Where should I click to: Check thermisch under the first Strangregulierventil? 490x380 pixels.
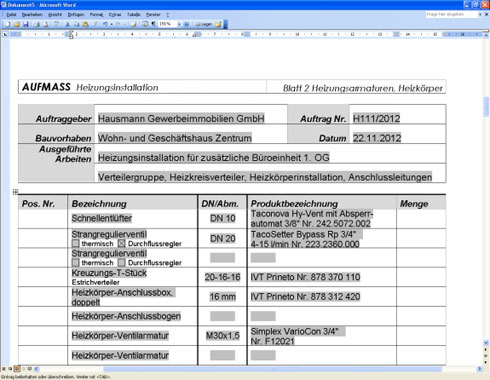click(x=75, y=244)
